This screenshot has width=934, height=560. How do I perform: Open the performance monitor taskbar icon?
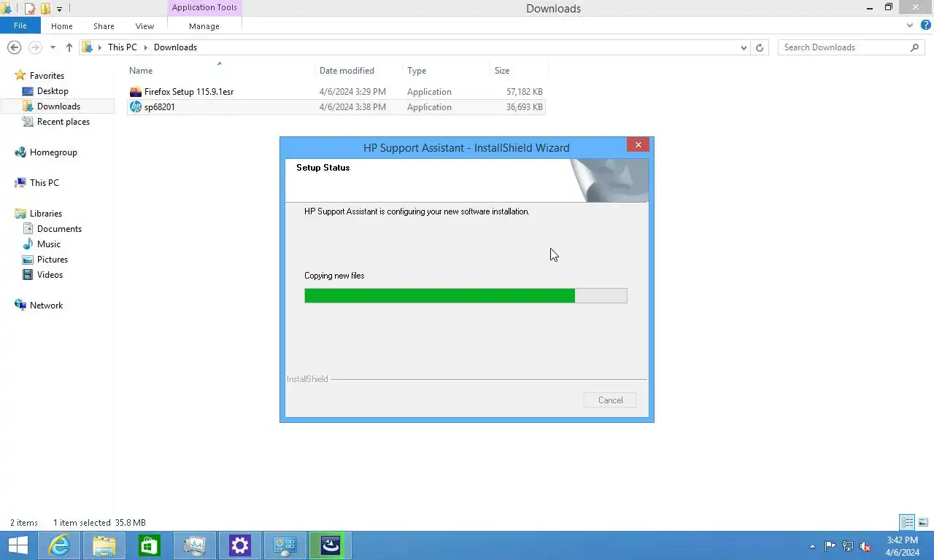coord(195,545)
